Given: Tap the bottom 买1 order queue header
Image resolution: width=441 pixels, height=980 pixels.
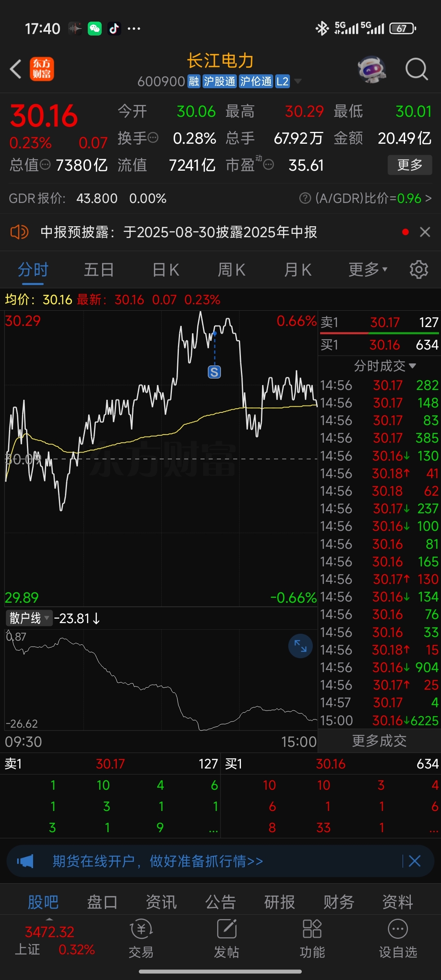Looking at the screenshot, I should click(x=332, y=764).
